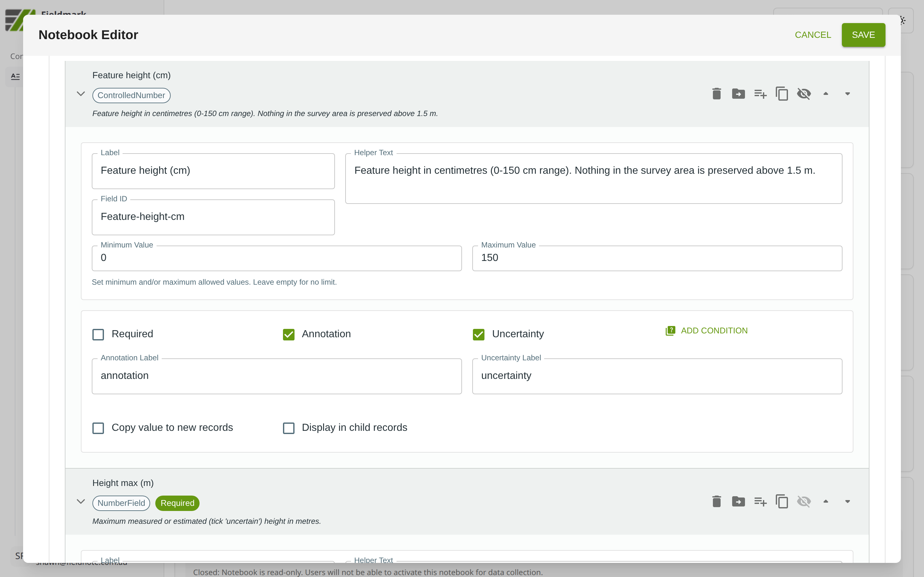Screen dimensions: 924x577
Task: Move Feature height field up
Action: (x=826, y=94)
